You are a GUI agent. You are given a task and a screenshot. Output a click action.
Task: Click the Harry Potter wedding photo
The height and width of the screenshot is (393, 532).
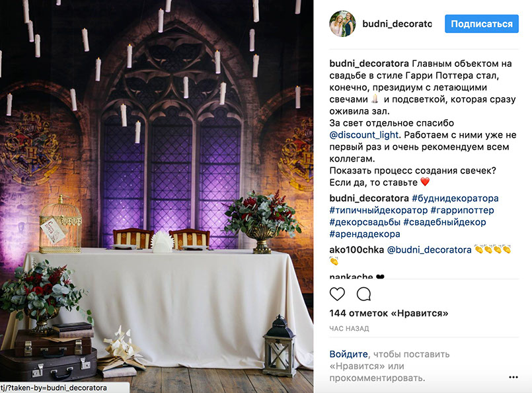point(157,196)
